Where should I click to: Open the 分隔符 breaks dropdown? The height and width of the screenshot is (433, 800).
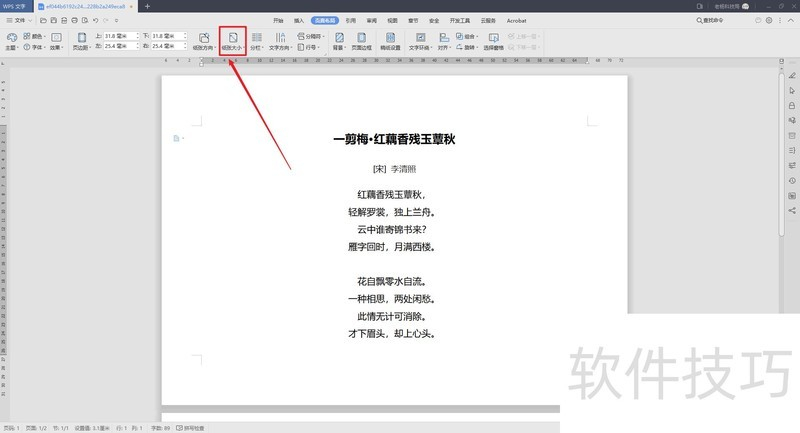(311, 36)
